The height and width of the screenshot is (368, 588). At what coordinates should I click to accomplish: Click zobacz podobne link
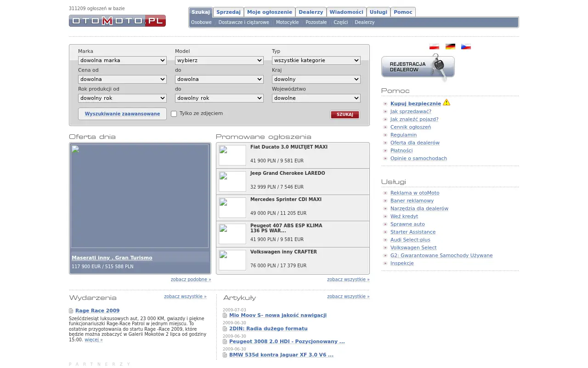[191, 279]
